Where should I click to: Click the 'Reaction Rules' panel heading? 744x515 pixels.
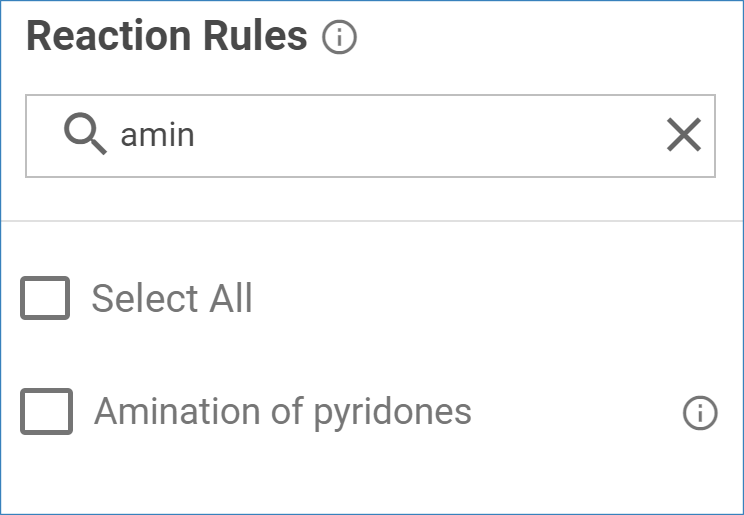(x=167, y=36)
